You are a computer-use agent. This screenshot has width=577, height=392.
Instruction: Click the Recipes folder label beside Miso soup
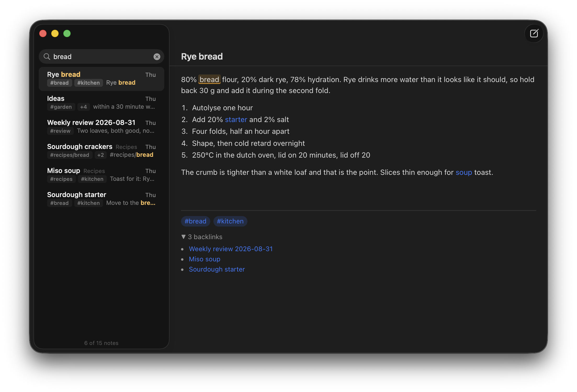[x=94, y=171]
